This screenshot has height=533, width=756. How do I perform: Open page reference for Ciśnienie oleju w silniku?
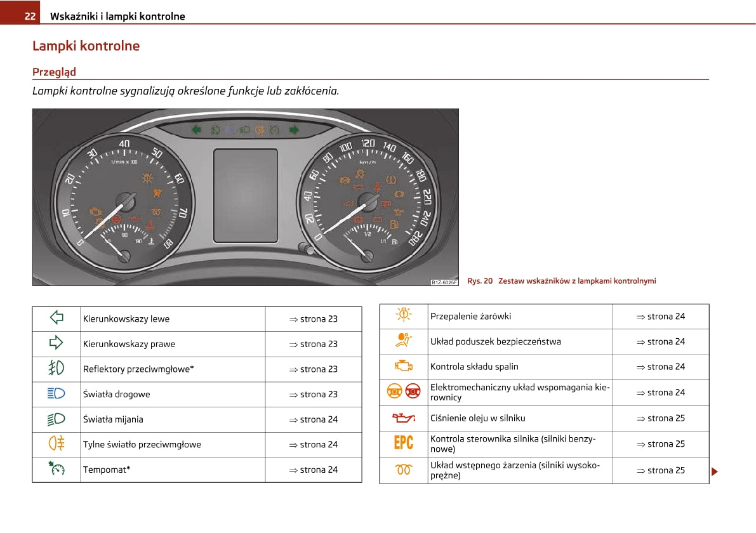[x=661, y=418]
